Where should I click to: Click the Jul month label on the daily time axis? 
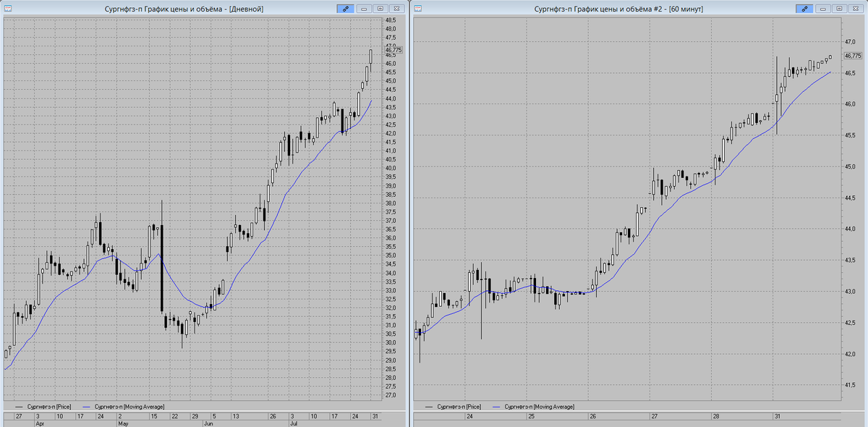(x=294, y=423)
